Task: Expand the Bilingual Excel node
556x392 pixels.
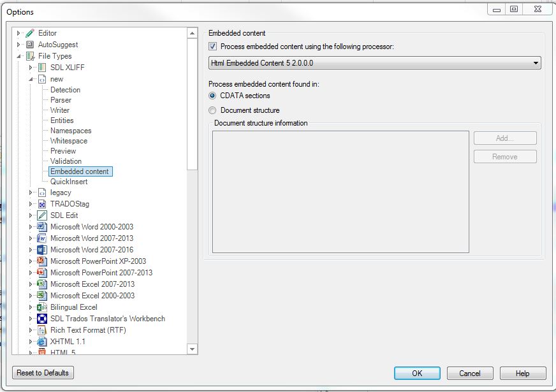Action: tap(31, 307)
